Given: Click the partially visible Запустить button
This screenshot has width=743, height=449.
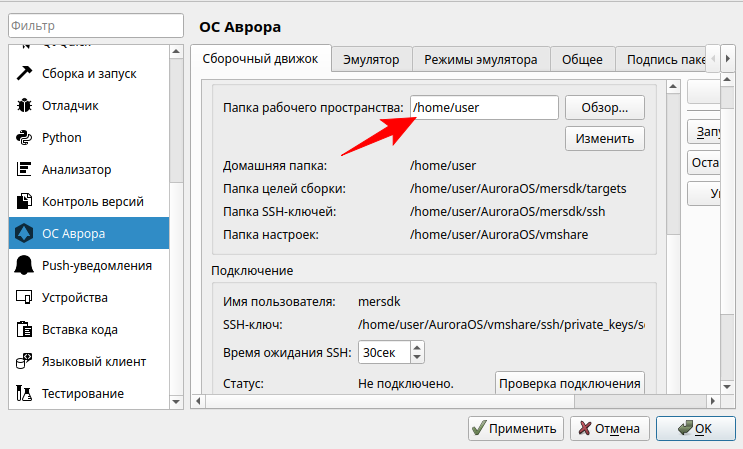Looking at the screenshot, I should (x=704, y=132).
